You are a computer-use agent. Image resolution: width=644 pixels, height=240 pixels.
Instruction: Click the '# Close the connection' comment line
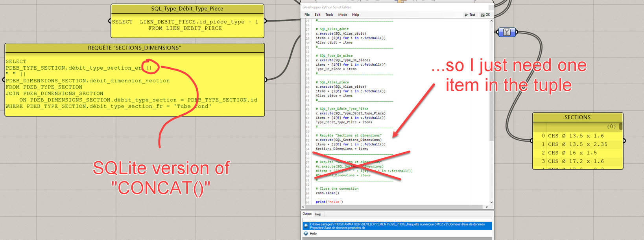pyautogui.click(x=337, y=189)
